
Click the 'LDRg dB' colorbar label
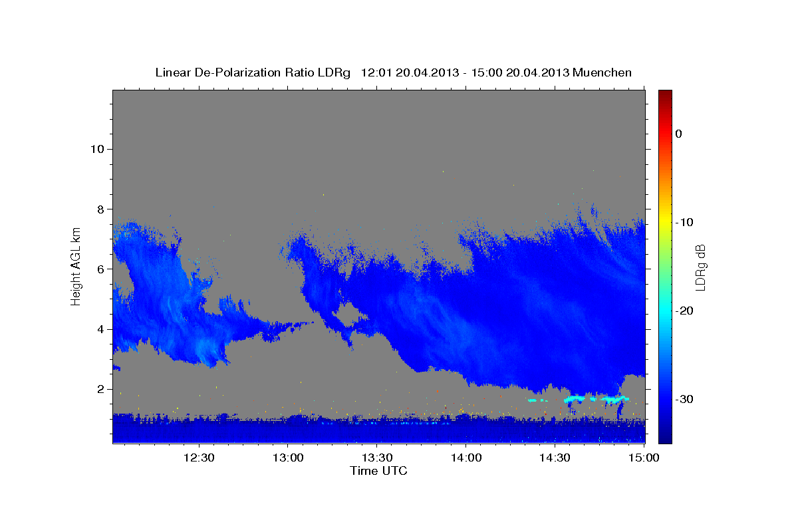(x=700, y=266)
